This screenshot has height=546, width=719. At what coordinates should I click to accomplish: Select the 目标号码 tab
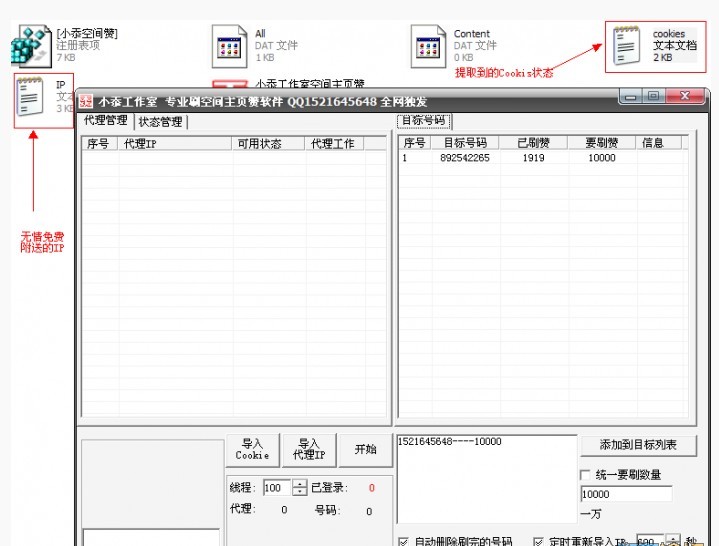[424, 121]
